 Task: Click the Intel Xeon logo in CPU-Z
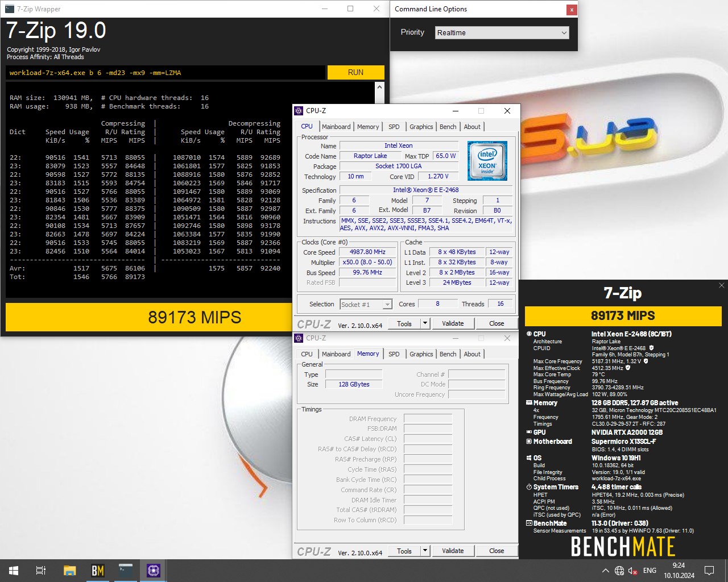coord(487,161)
